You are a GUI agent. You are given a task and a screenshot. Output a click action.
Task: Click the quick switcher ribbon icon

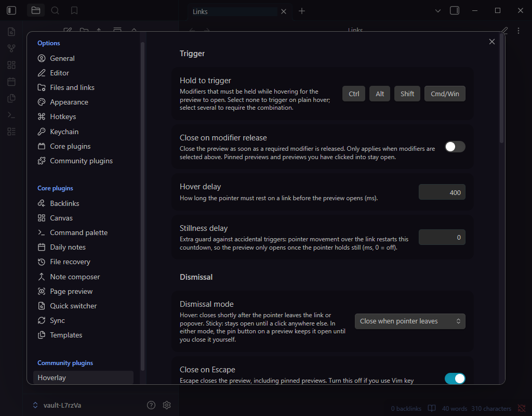(x=11, y=32)
